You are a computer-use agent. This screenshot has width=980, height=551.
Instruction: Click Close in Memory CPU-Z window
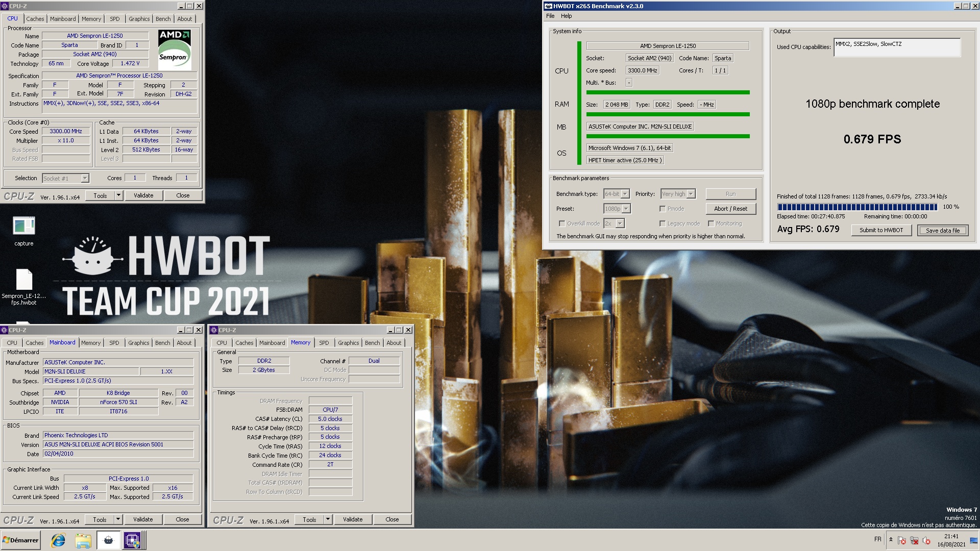pos(392,519)
